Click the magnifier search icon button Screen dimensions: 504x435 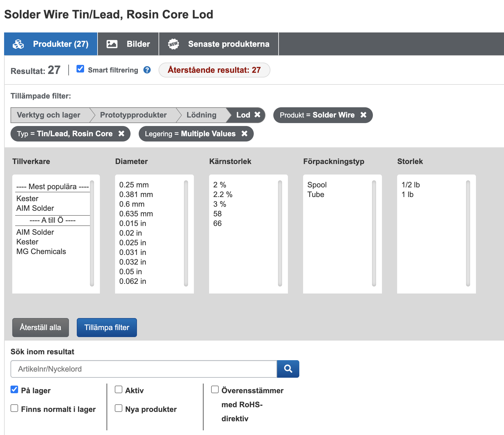click(288, 369)
